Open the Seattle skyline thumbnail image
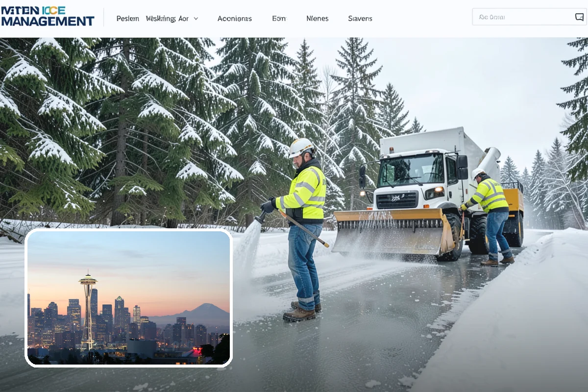 pos(128,298)
